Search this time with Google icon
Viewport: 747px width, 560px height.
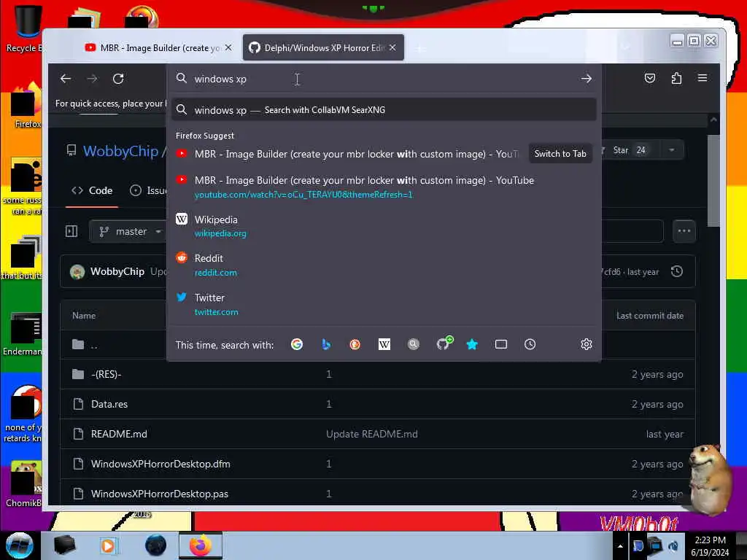tap(297, 344)
